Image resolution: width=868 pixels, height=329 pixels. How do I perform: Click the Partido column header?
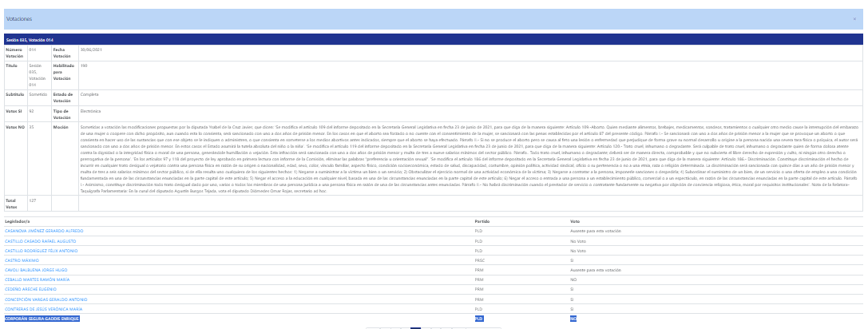click(x=482, y=221)
